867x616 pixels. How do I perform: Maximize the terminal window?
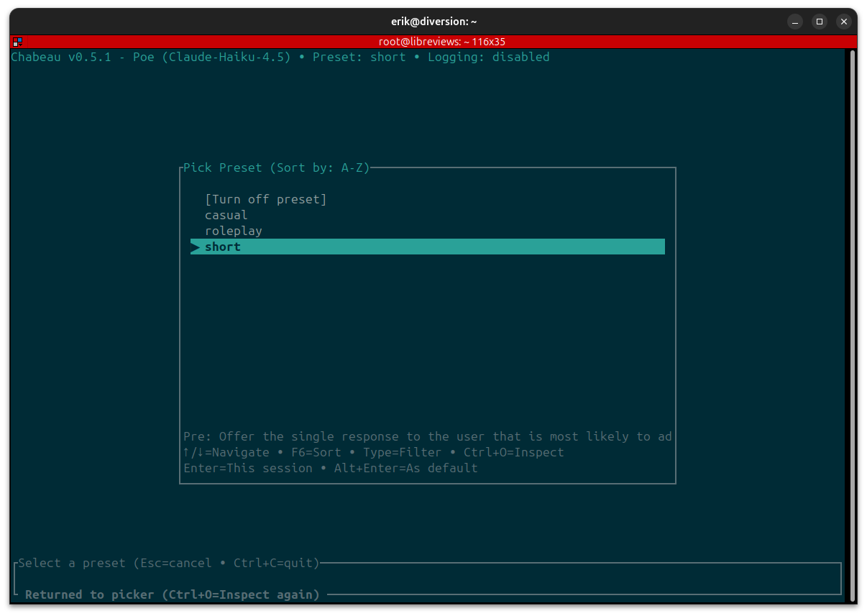point(819,22)
